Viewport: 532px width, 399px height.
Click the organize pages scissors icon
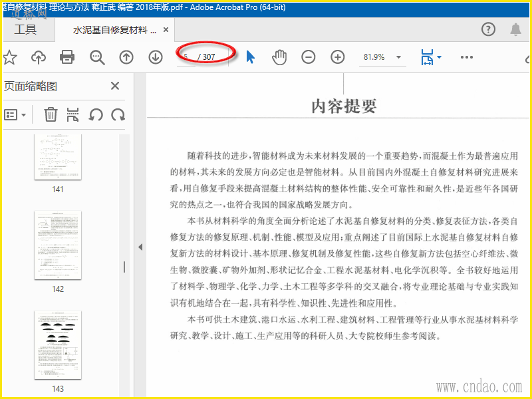pos(73,114)
